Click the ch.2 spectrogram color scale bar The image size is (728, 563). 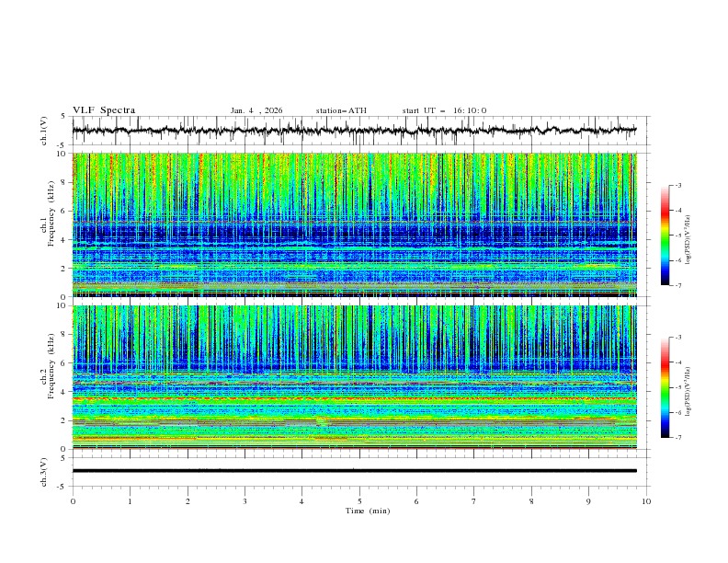665,387
